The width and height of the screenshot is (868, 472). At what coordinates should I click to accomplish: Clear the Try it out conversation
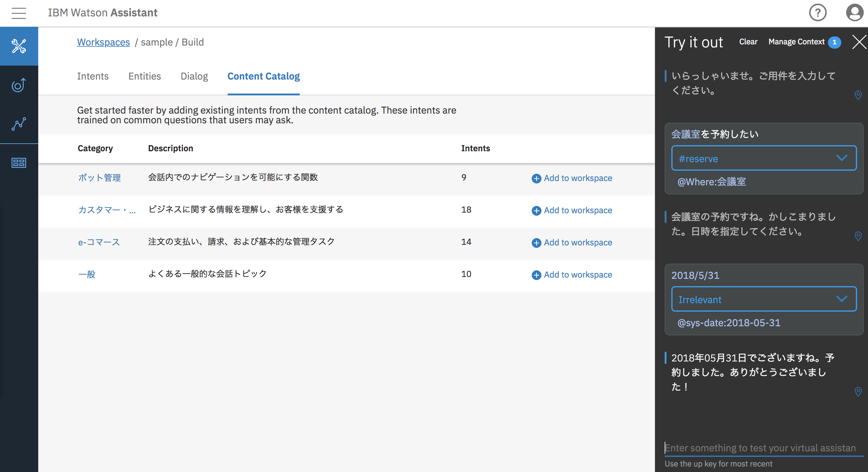tap(748, 42)
